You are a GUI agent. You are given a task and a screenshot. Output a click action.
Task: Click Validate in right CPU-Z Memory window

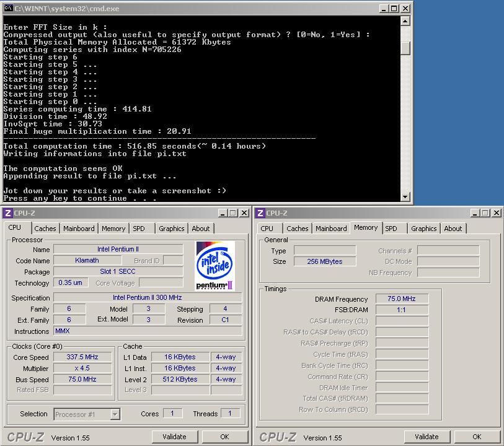coord(427,437)
